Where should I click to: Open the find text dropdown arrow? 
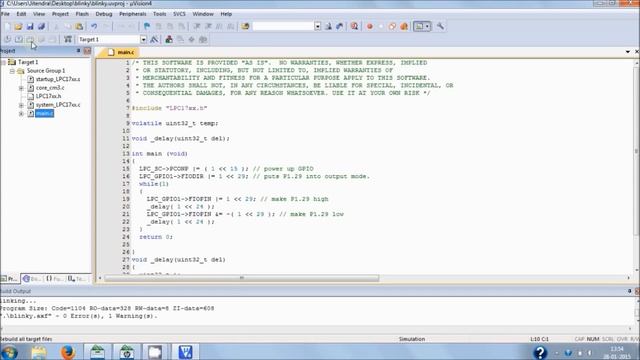point(318,26)
